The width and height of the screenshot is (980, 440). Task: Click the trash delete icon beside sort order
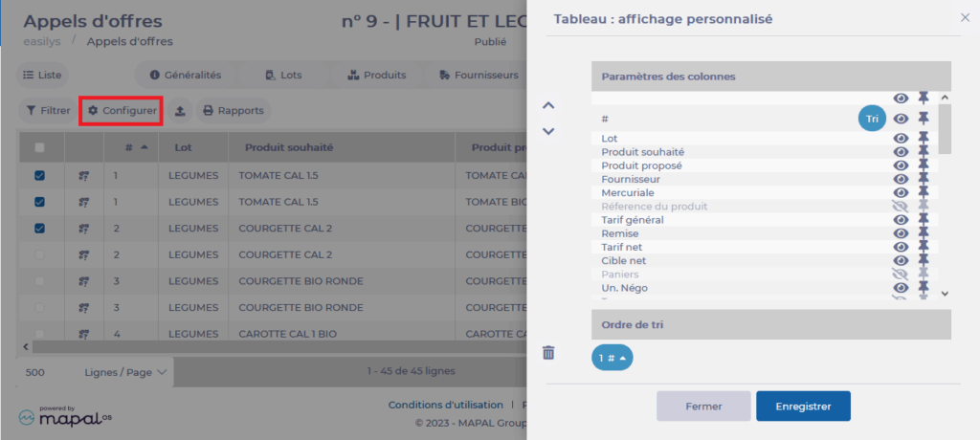click(548, 353)
